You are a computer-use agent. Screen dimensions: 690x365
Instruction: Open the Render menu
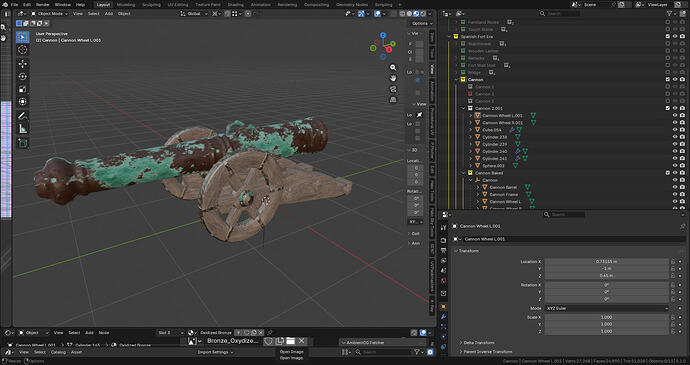(x=43, y=4)
